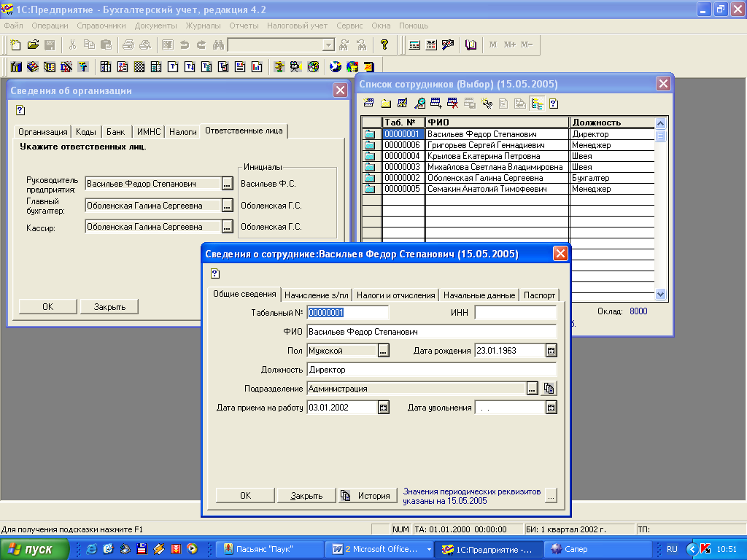Open the Налоговый учет menu
747x560 pixels.
(298, 26)
